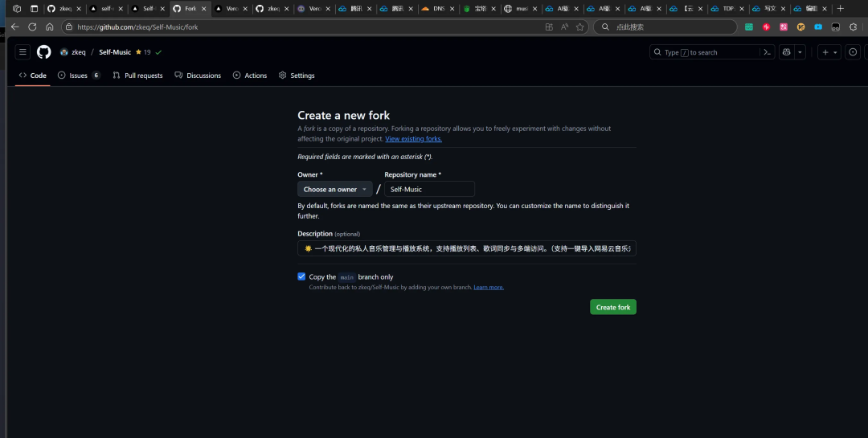Focus the Description text field

pyautogui.click(x=467, y=248)
